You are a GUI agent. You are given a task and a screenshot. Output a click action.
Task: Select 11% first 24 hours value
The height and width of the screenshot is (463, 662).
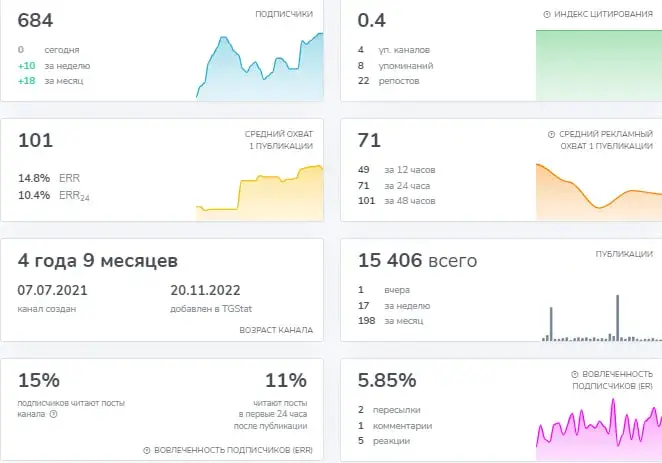coord(286,380)
